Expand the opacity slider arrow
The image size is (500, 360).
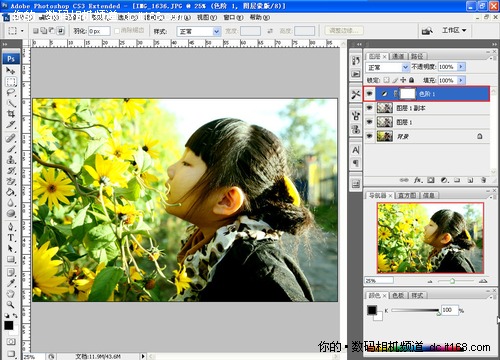tap(461, 67)
